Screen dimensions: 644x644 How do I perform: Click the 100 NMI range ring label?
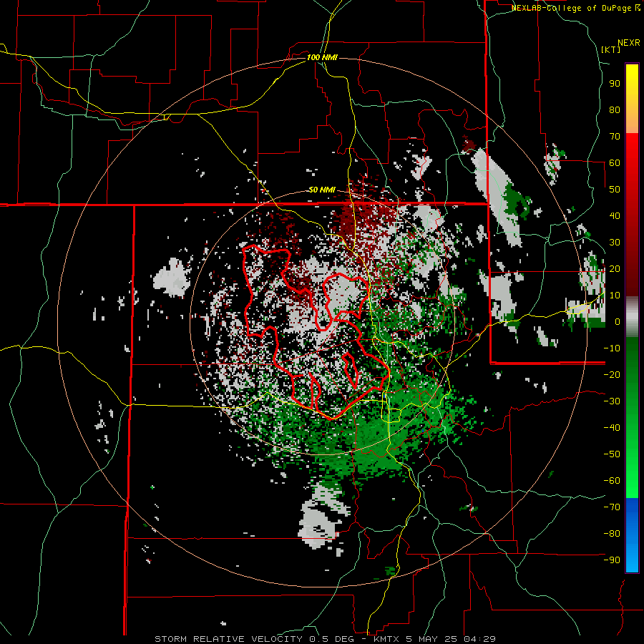[x=322, y=57]
